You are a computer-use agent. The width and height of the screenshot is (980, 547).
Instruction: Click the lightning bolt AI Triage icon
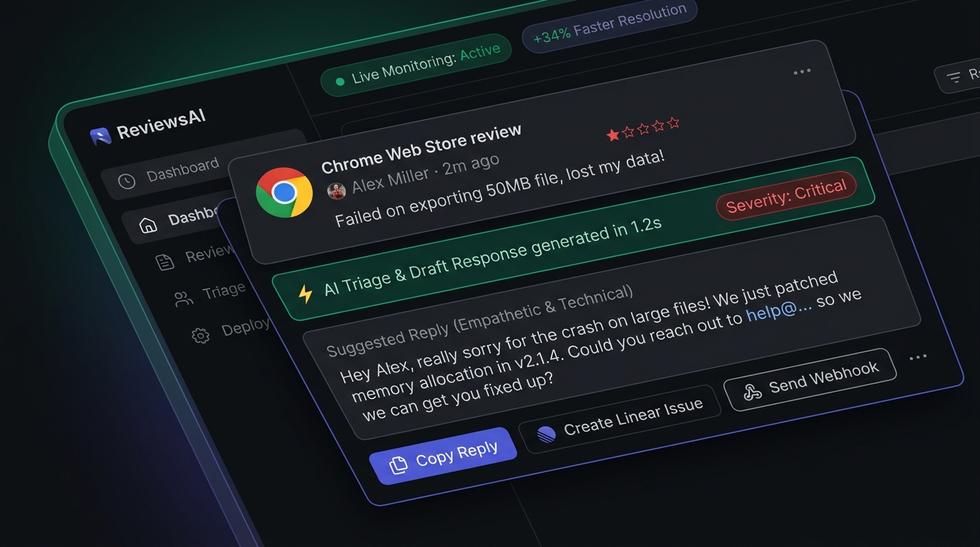pyautogui.click(x=306, y=293)
